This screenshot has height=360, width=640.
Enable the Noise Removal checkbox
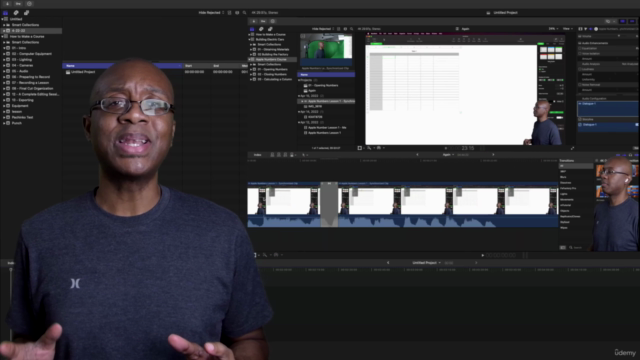pos(580,84)
